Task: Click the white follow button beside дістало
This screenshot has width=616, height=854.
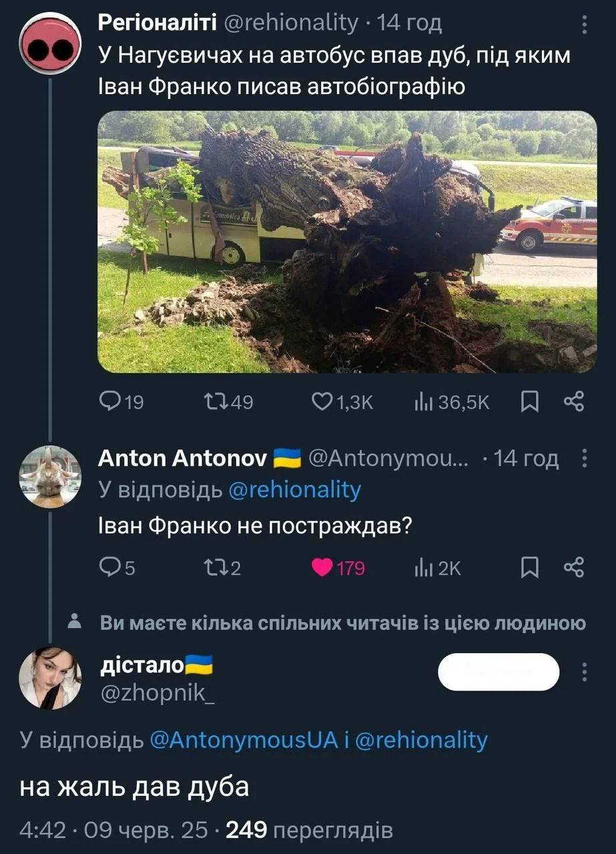Action: point(498,672)
